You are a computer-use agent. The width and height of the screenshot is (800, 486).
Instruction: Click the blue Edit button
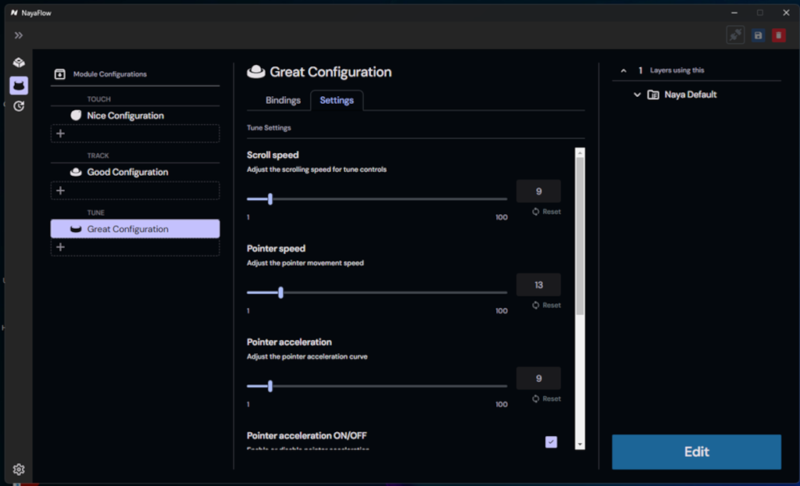696,452
